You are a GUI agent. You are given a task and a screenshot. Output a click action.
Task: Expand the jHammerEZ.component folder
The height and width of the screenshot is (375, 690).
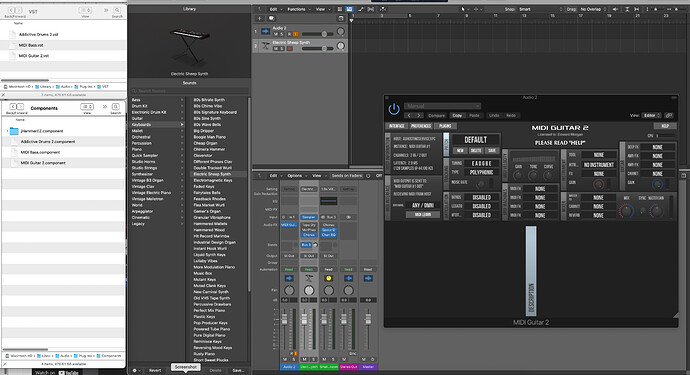[x=7, y=131]
